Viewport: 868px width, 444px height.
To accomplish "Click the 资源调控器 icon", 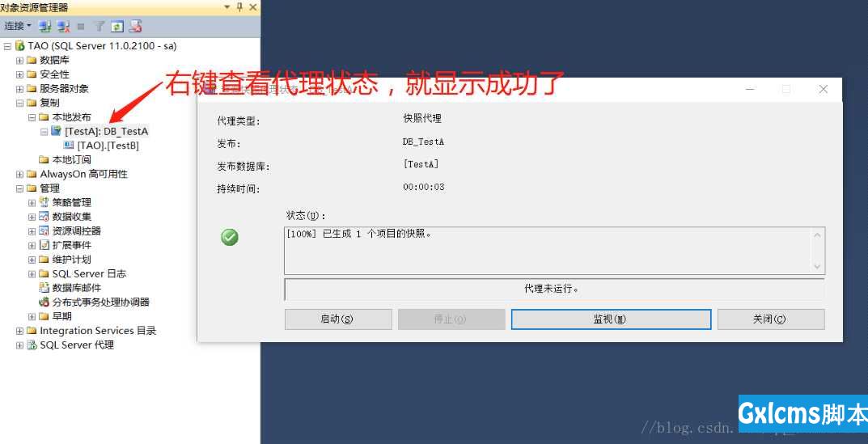I will pos(44,231).
